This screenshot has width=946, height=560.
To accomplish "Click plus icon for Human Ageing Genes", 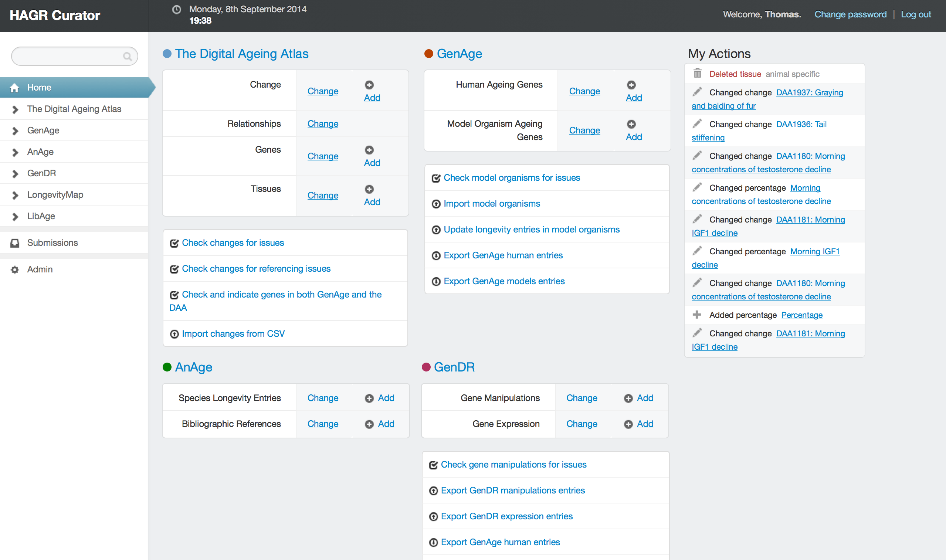I will coord(631,85).
